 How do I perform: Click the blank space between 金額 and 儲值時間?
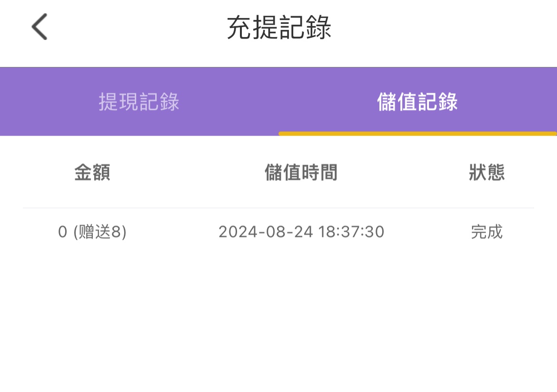[186, 172]
